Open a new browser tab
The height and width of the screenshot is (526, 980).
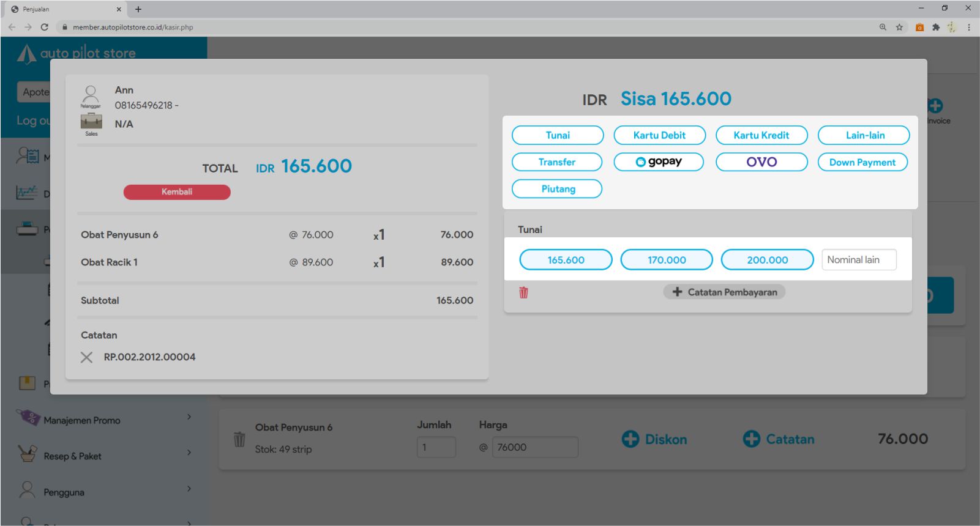138,9
